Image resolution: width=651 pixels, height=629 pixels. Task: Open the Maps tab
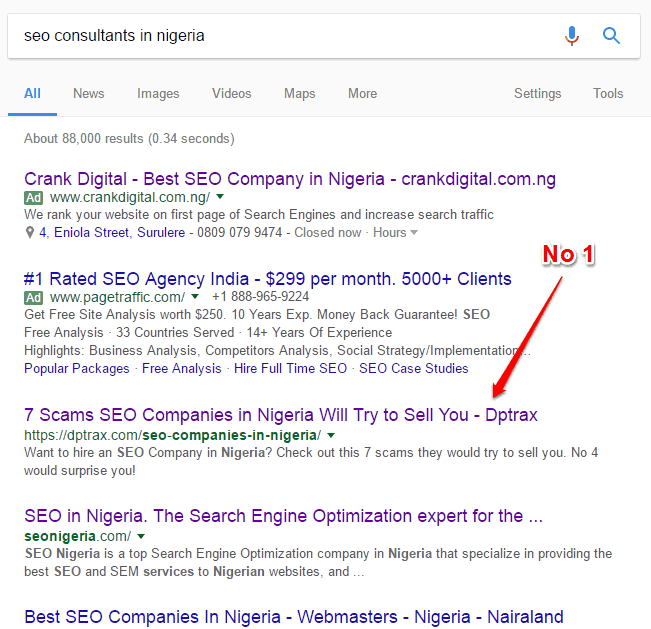tap(300, 94)
